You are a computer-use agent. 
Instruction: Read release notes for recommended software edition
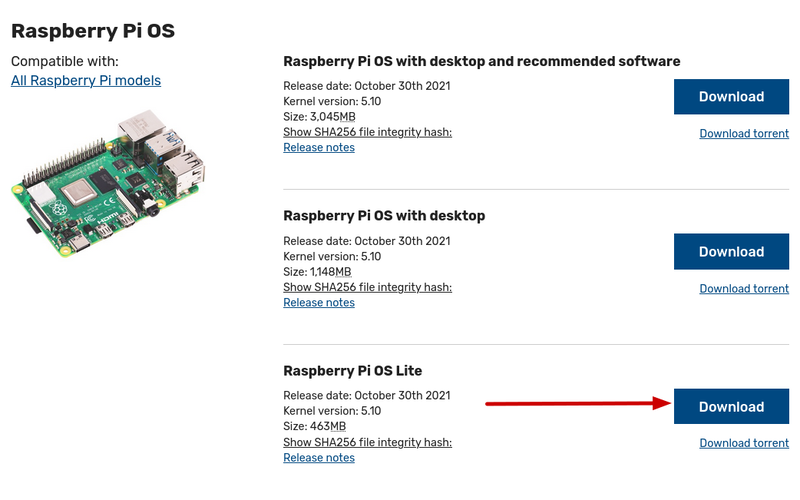[x=318, y=148]
